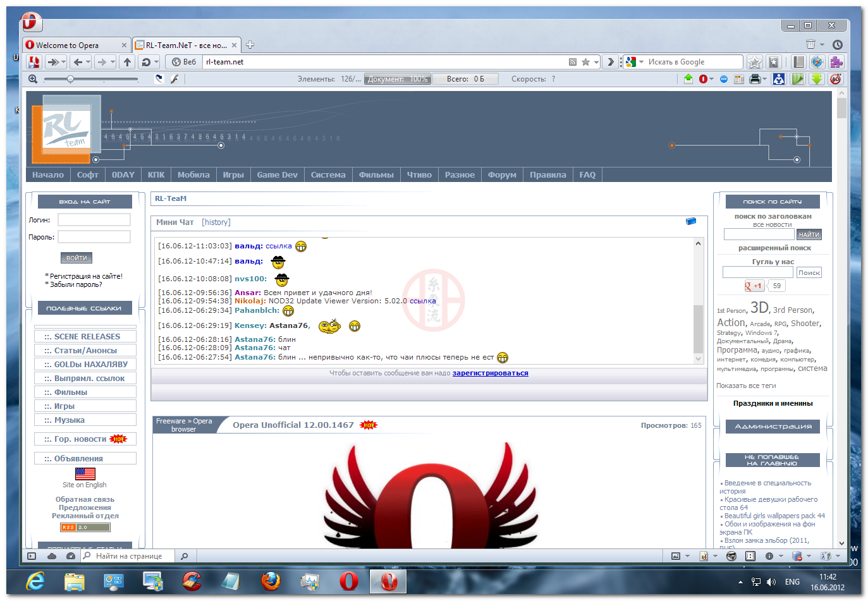The height and width of the screenshot is (601, 868).
Task: Open the address bar bookmark dropdown arrow
Action: coord(596,62)
